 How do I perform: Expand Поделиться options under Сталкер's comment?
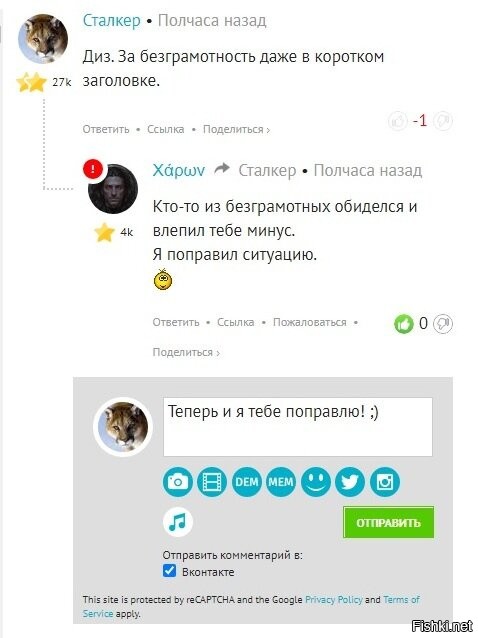(236, 129)
